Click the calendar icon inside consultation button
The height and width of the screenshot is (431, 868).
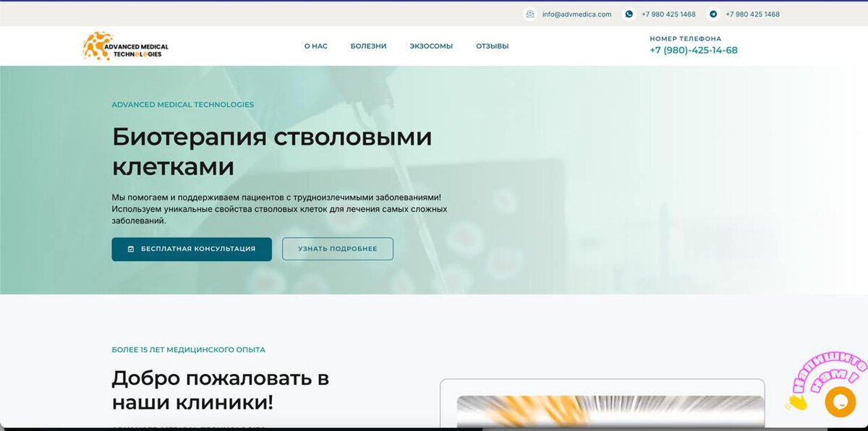click(129, 249)
